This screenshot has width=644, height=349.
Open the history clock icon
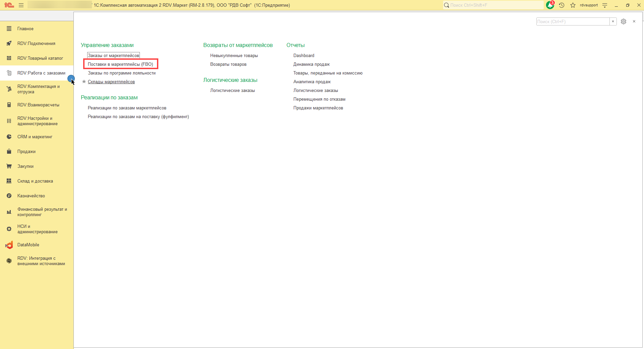pos(562,5)
